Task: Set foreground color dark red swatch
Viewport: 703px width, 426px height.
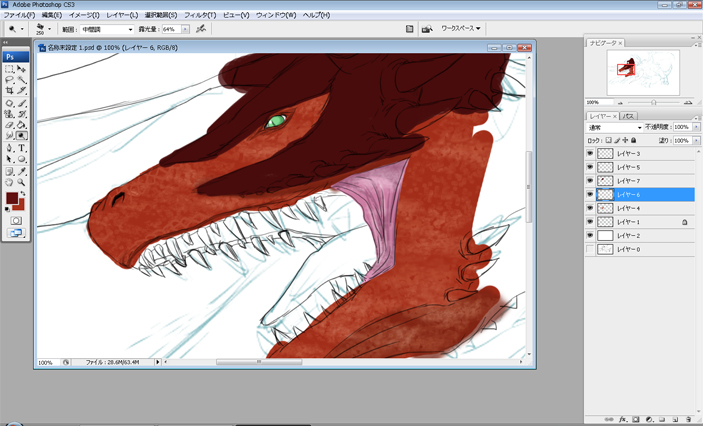Action: [x=12, y=198]
